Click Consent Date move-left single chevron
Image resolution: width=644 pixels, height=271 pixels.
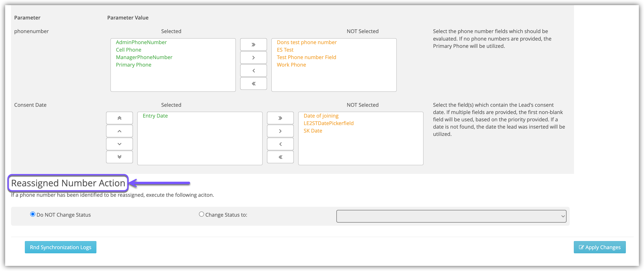280,144
